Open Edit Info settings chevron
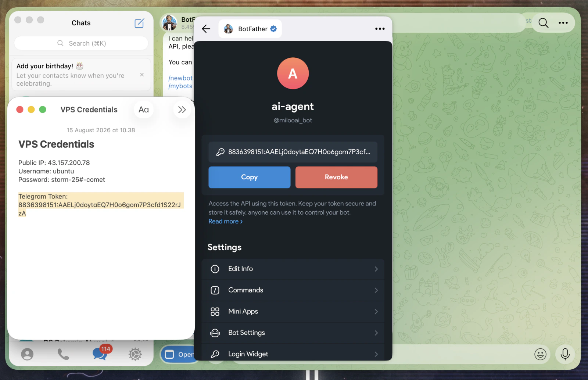The width and height of the screenshot is (588, 380). click(x=376, y=269)
